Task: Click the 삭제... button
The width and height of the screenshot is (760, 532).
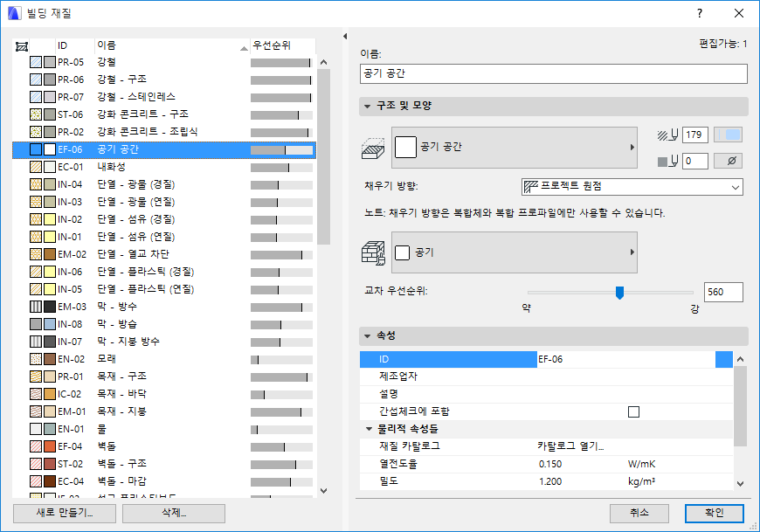Action: tap(174, 513)
